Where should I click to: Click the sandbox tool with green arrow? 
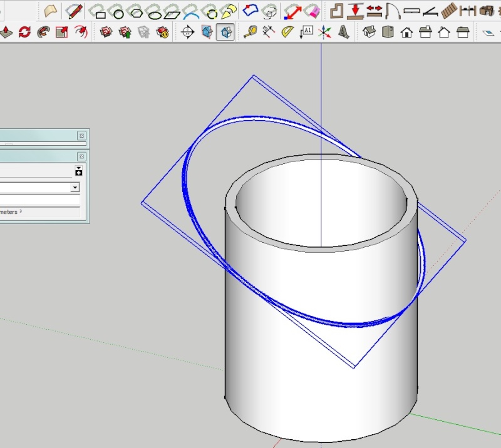coord(125,33)
